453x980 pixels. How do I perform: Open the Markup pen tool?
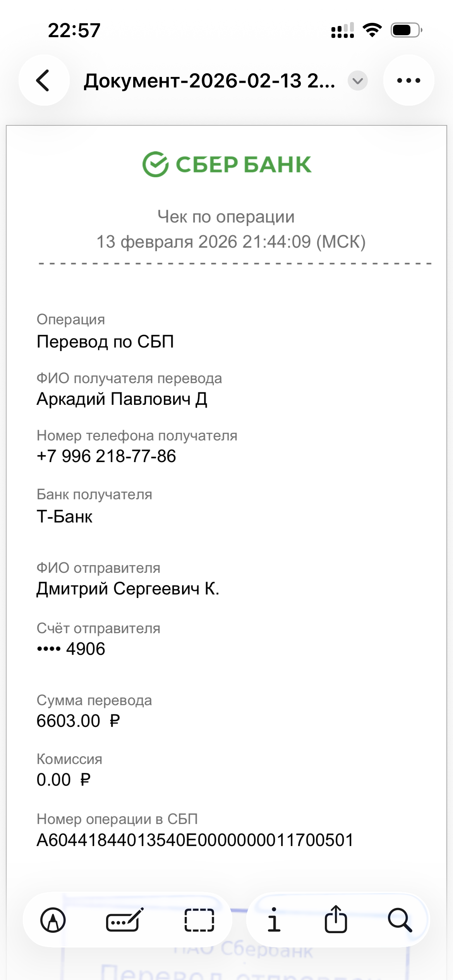(x=53, y=920)
